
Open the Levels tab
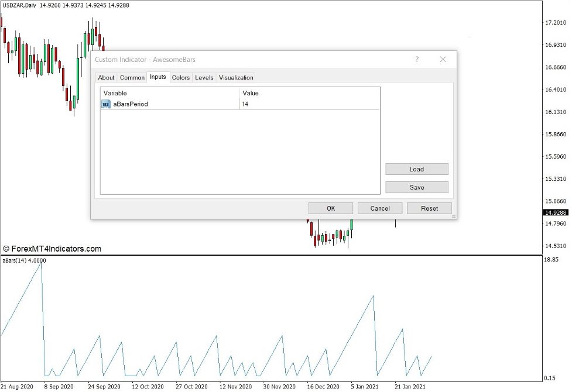pyautogui.click(x=204, y=77)
